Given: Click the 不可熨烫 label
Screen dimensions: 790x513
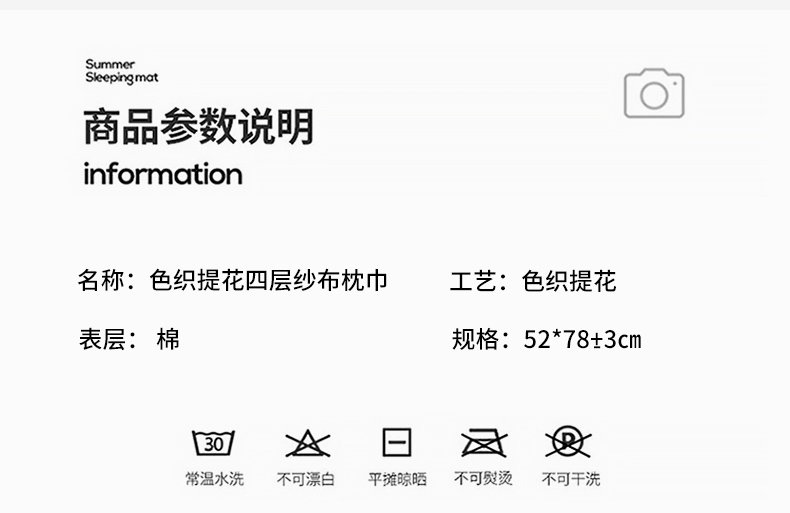Looking at the screenshot, I should coord(483,478).
